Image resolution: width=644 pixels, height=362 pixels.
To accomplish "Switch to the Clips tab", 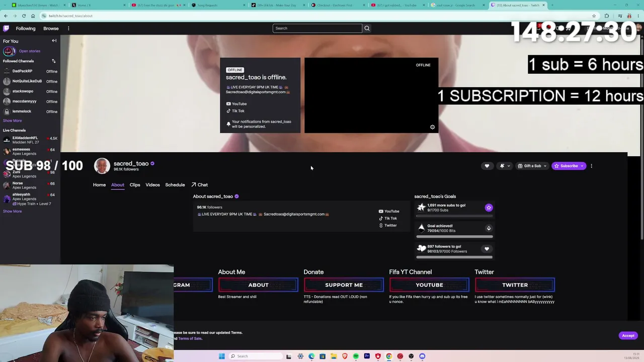I will pos(135,185).
